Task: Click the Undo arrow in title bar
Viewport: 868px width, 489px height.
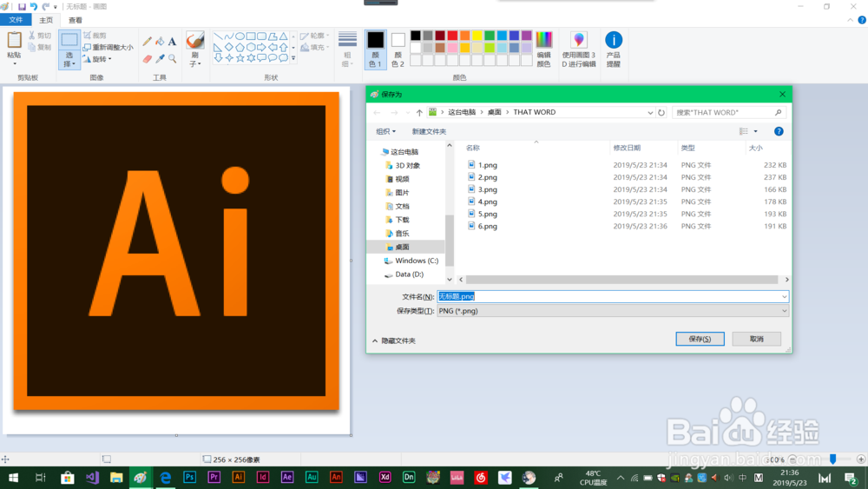Action: click(x=34, y=7)
